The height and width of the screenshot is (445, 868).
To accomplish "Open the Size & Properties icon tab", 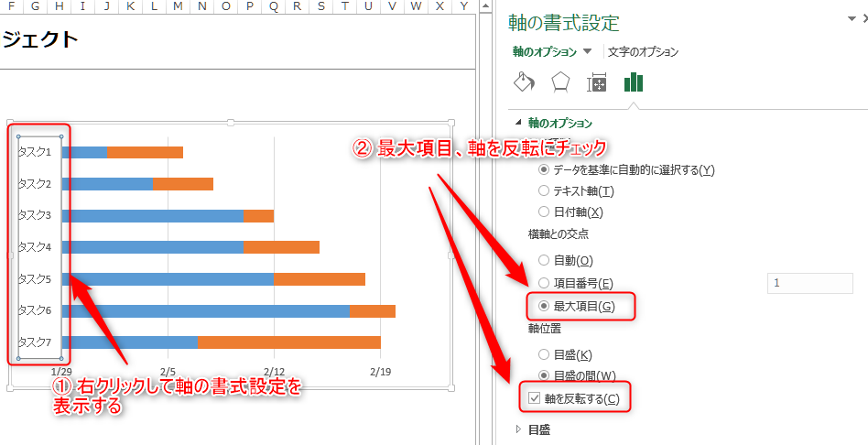I will (597, 83).
